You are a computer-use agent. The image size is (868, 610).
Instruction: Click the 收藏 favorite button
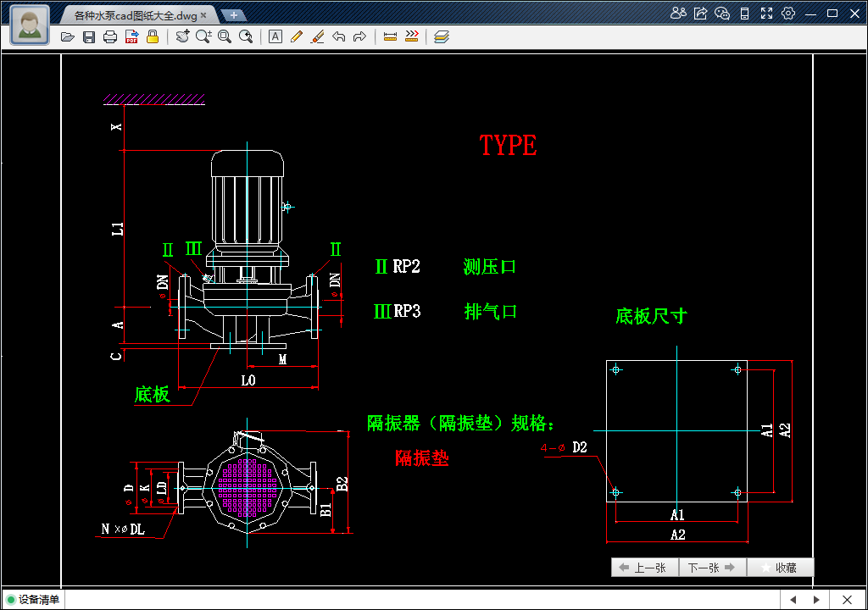tap(779, 568)
